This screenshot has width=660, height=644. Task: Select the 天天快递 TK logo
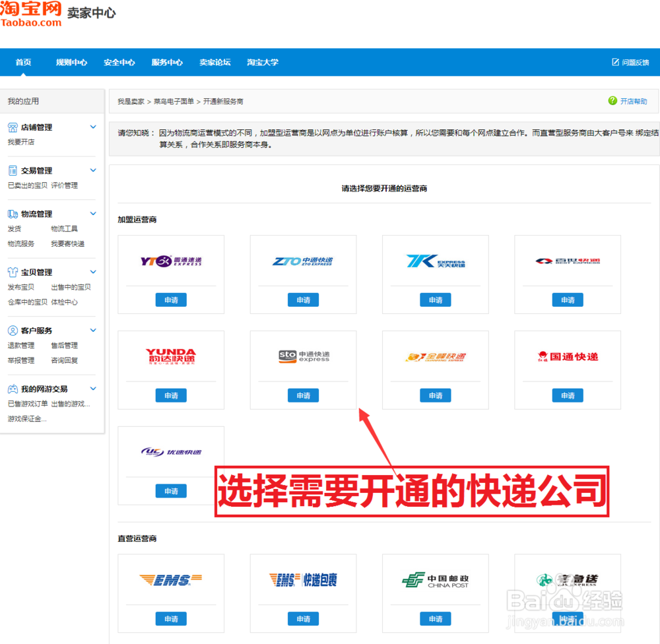(435, 261)
